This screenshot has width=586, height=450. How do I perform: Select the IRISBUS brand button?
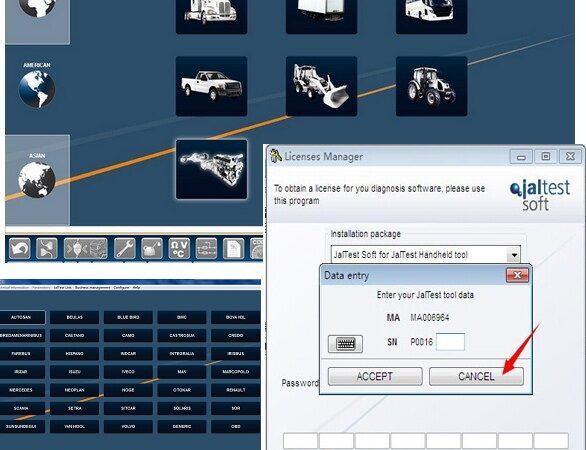click(235, 354)
